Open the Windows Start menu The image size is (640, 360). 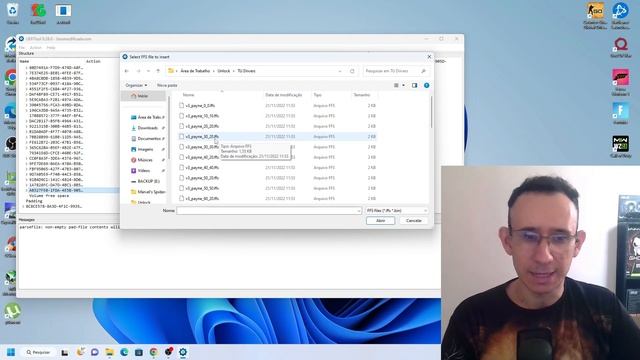[11, 352]
